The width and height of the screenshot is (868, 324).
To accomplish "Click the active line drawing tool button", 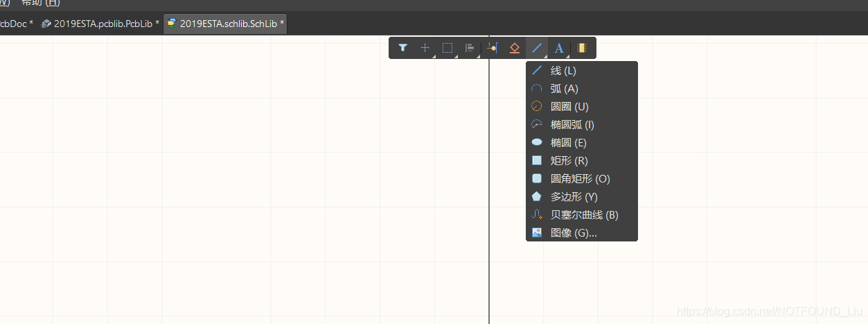I will tap(536, 48).
